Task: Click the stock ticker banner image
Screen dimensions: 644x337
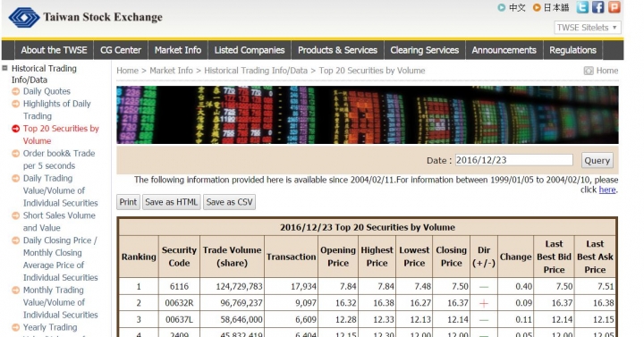Action: click(x=368, y=115)
